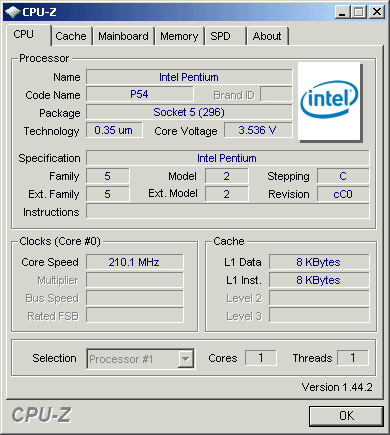Open the Mainboard tab
This screenshot has width=390, height=435.
(123, 36)
